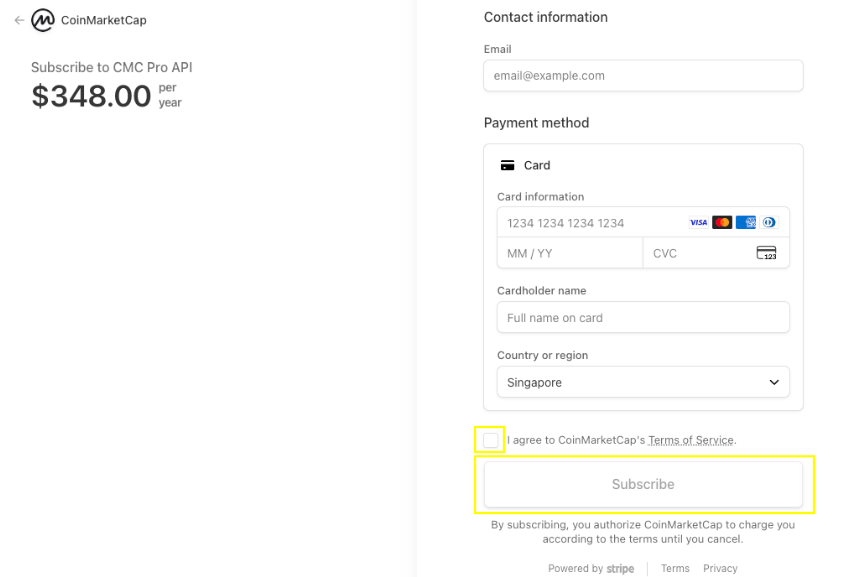Open the Terms of Service link
860x577 pixels.
(x=691, y=440)
